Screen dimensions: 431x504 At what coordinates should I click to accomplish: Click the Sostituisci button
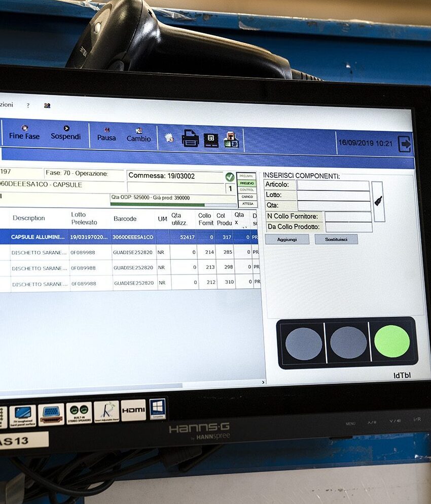pos(336,239)
